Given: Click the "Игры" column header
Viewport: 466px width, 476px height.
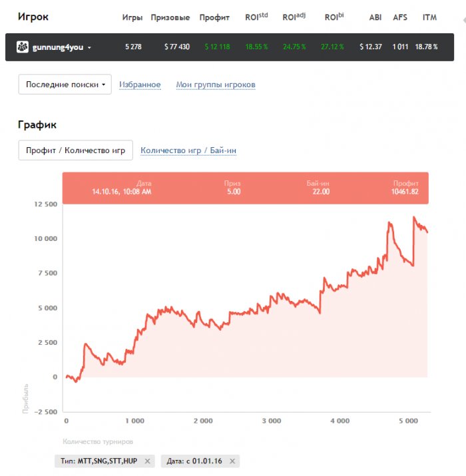Looking at the screenshot, I should click(132, 17).
